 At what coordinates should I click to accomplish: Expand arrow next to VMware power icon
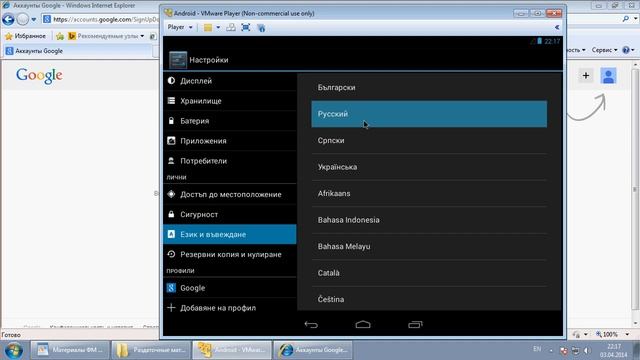(218, 27)
